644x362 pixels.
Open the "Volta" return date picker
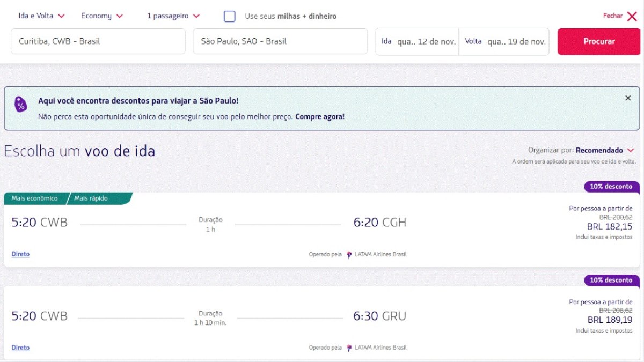504,41
